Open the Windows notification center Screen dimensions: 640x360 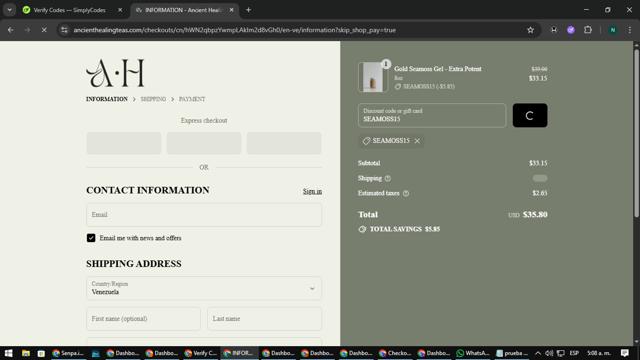(625, 353)
